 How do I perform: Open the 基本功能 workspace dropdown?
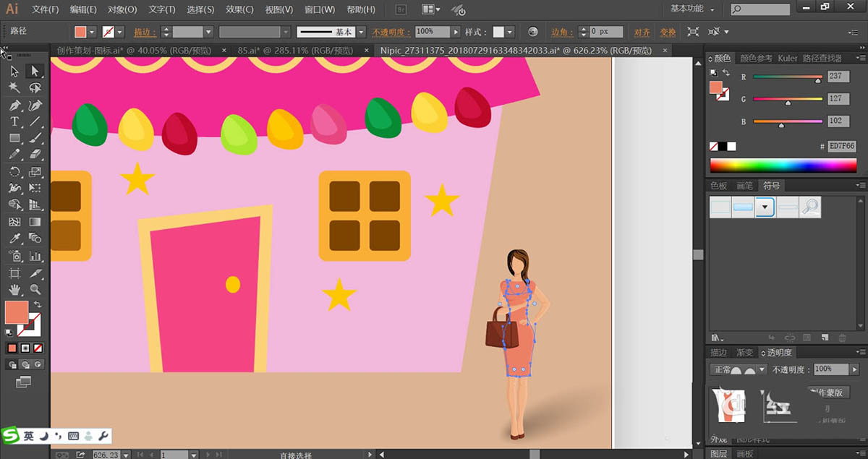coord(692,9)
